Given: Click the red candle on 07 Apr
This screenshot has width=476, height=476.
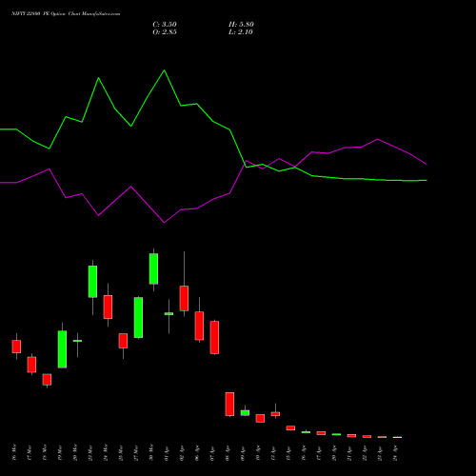Looking at the screenshot, I should pyautogui.click(x=214, y=337).
